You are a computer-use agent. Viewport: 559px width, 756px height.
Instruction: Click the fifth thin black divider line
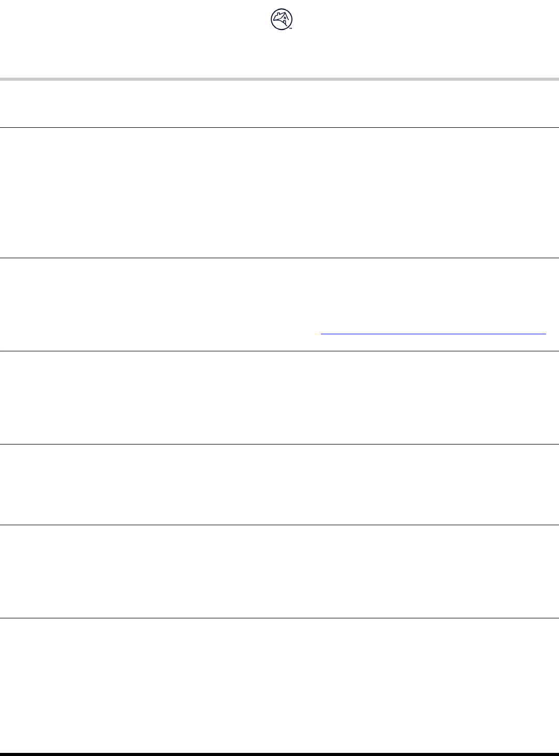(x=279, y=525)
